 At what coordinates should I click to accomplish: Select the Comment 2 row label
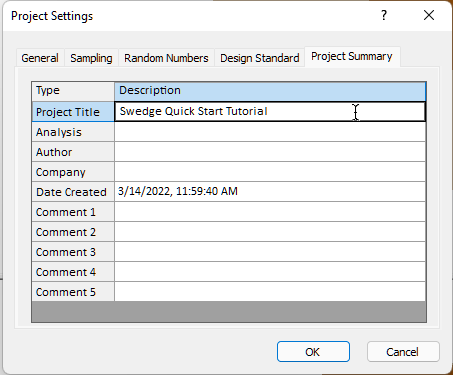tap(73, 232)
